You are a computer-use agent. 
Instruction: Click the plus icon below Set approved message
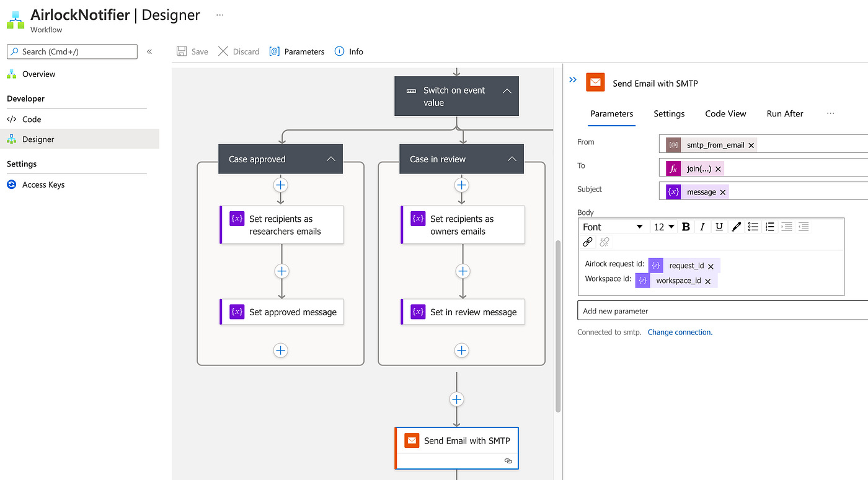tap(281, 350)
